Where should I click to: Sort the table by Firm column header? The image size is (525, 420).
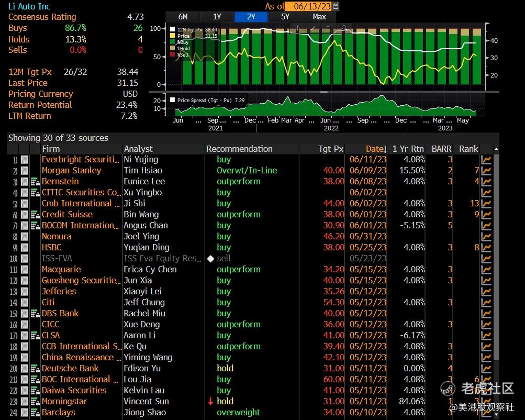point(51,149)
